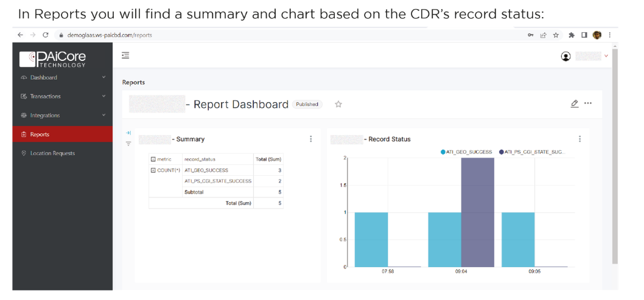The image size is (644, 300).
Task: Open Location Requests from the sidebar
Action: click(x=52, y=153)
